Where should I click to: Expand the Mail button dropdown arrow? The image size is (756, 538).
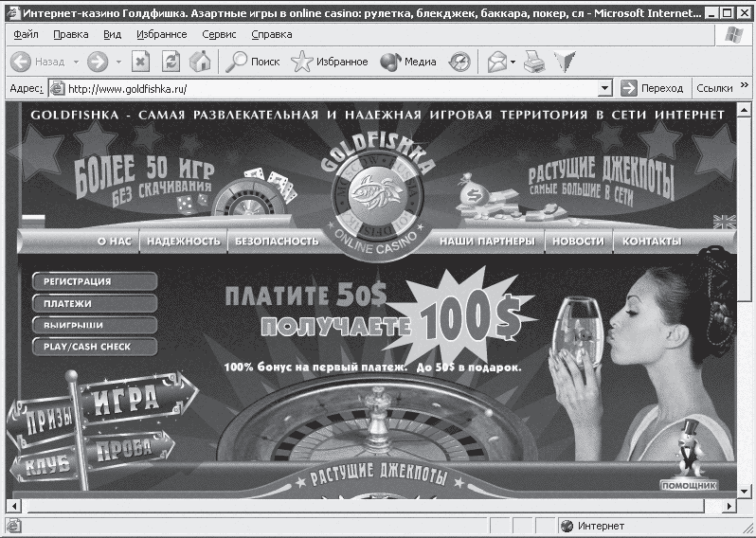[513, 62]
